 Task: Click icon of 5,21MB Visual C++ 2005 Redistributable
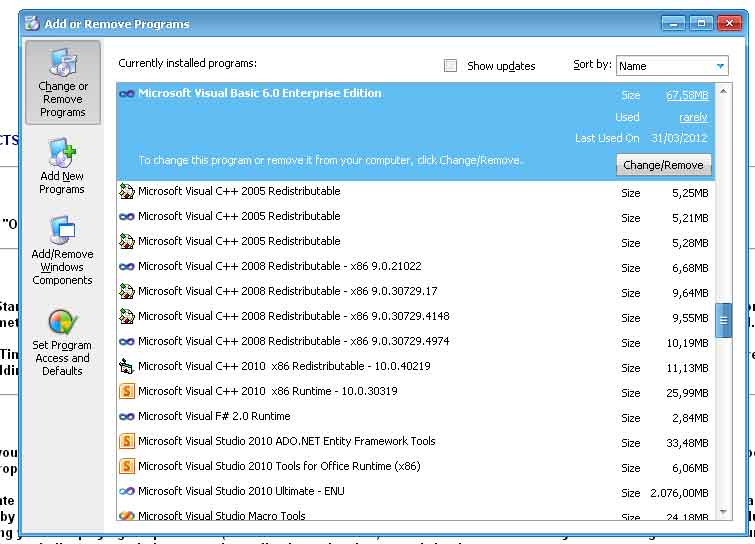[127, 217]
